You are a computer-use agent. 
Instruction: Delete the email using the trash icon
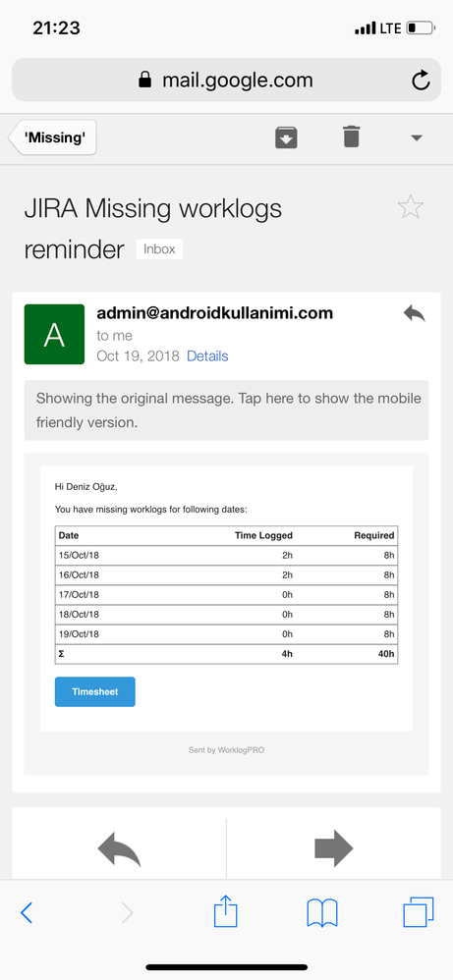pos(352,136)
